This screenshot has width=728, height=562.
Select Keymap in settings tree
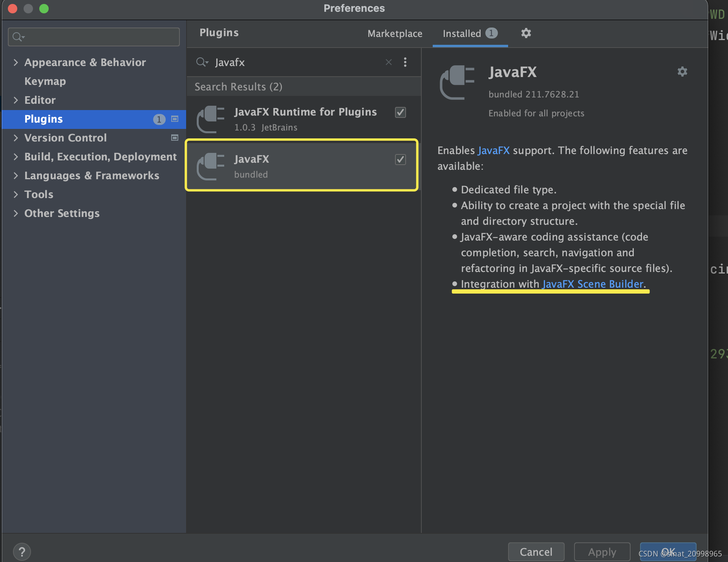coord(45,81)
